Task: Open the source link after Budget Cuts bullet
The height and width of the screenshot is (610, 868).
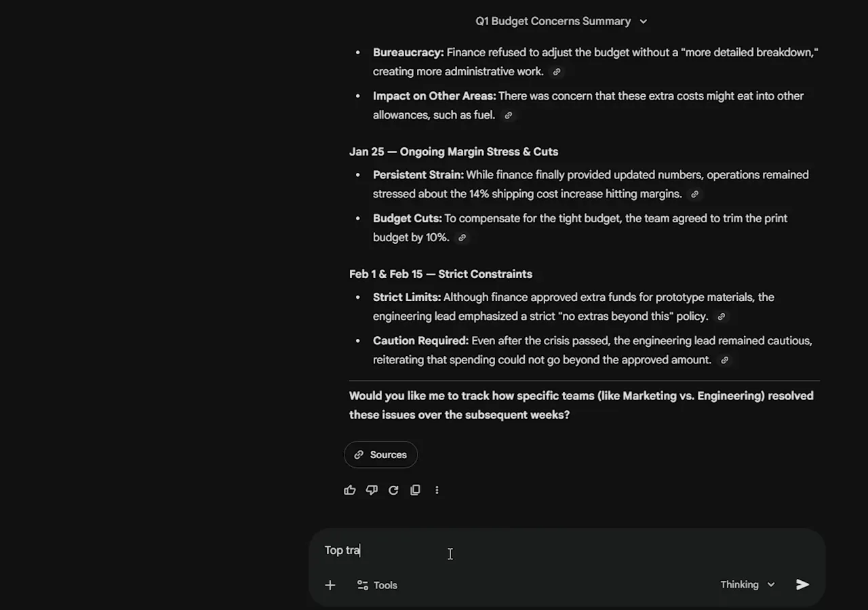Action: tap(462, 238)
